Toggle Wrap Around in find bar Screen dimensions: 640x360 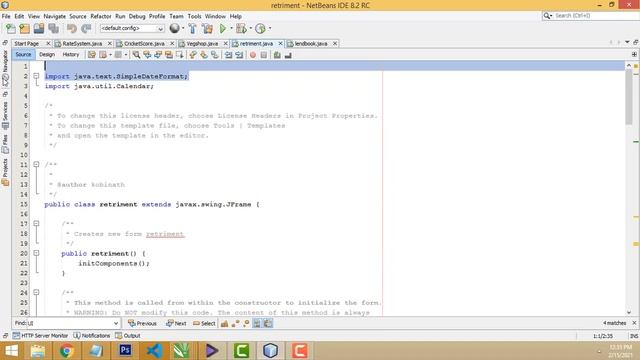click(x=268, y=323)
